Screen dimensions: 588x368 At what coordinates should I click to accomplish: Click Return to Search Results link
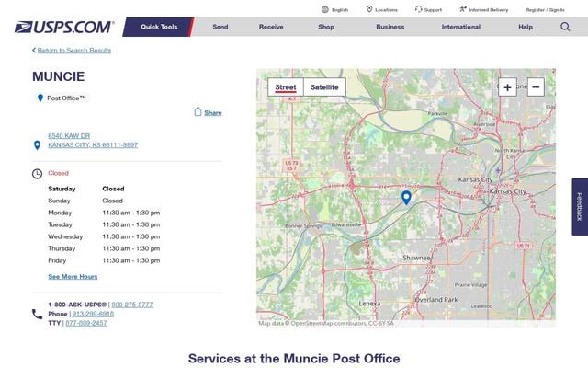pos(74,51)
